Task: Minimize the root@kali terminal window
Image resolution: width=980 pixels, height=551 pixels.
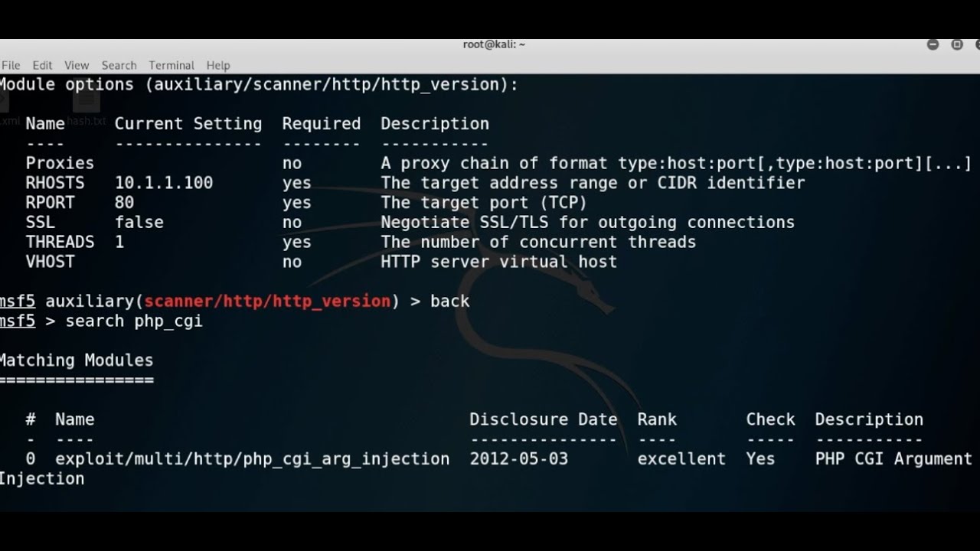Action: tap(933, 44)
